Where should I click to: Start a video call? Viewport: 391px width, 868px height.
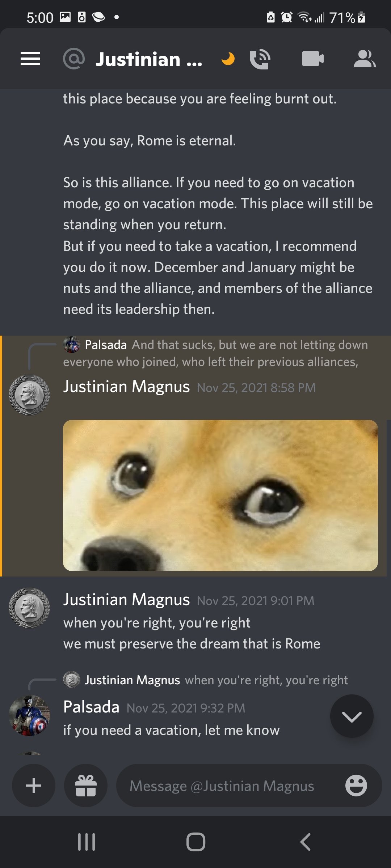[x=312, y=59]
